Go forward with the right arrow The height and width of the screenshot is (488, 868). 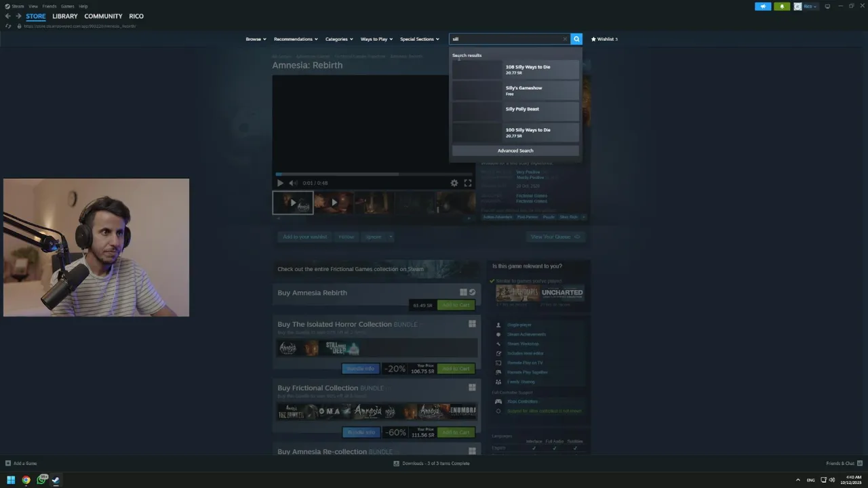18,16
